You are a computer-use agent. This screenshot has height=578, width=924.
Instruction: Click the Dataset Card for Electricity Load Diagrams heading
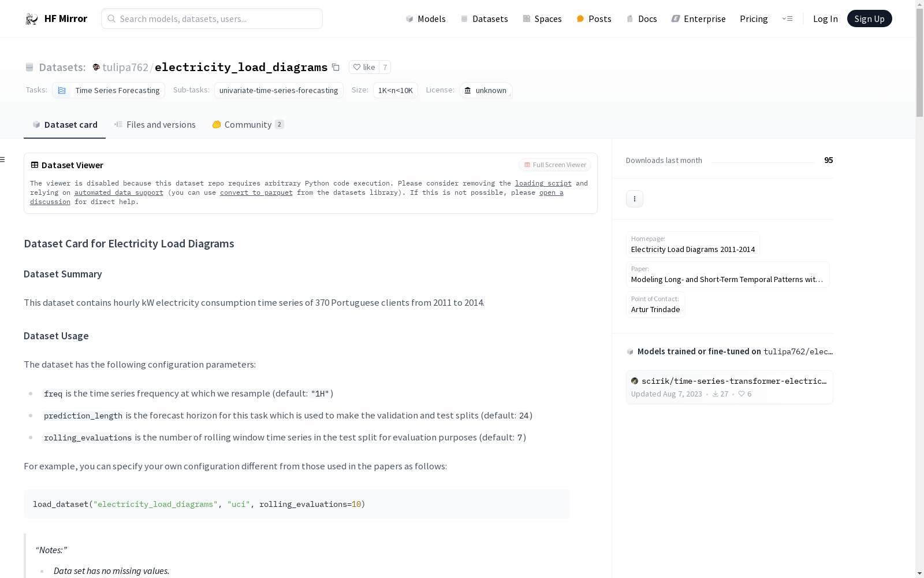[129, 243]
